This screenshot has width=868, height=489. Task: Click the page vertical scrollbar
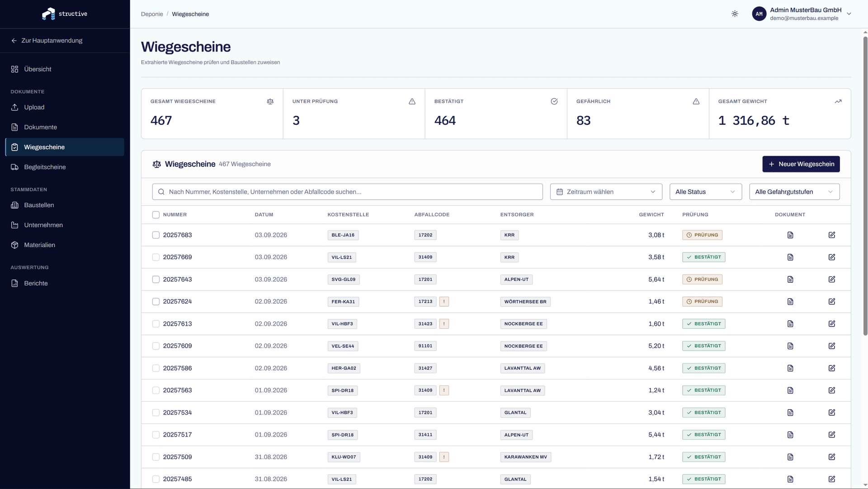[865, 185]
